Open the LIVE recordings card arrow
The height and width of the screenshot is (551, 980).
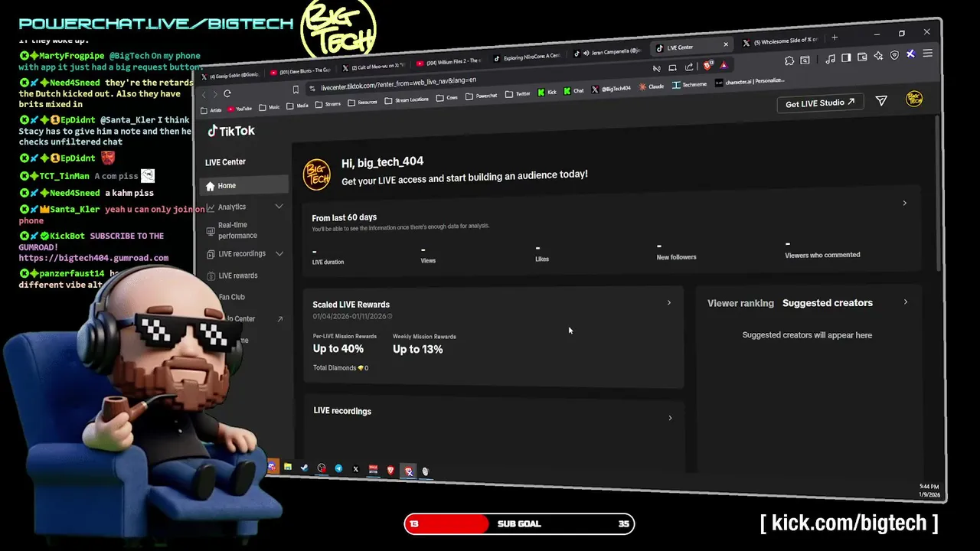point(670,418)
